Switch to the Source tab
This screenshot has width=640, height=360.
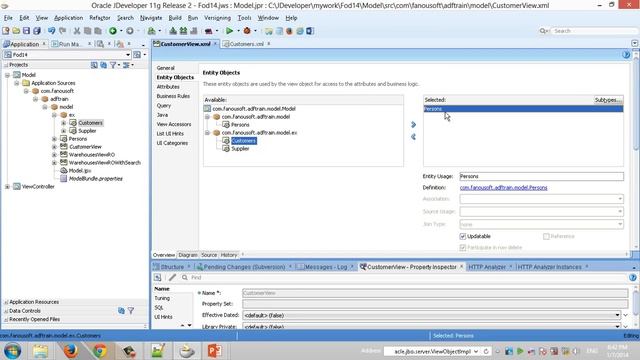[209, 255]
